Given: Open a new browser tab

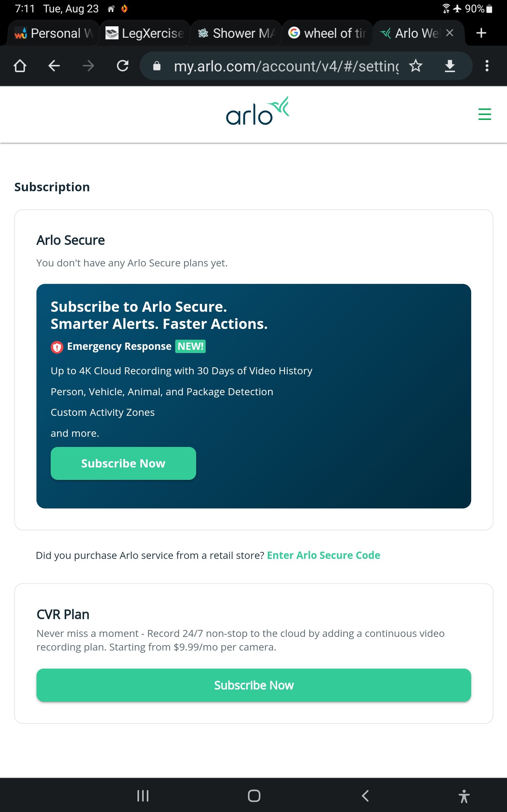Looking at the screenshot, I should pyautogui.click(x=481, y=33).
